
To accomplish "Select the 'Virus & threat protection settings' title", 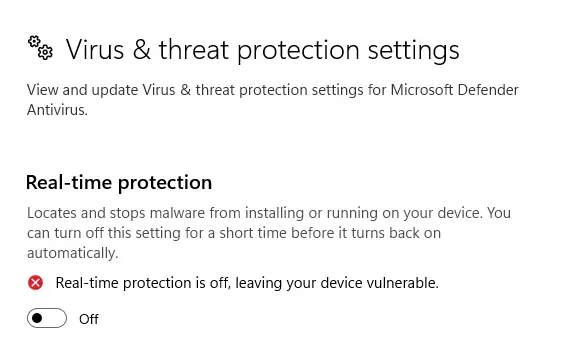I will [262, 50].
